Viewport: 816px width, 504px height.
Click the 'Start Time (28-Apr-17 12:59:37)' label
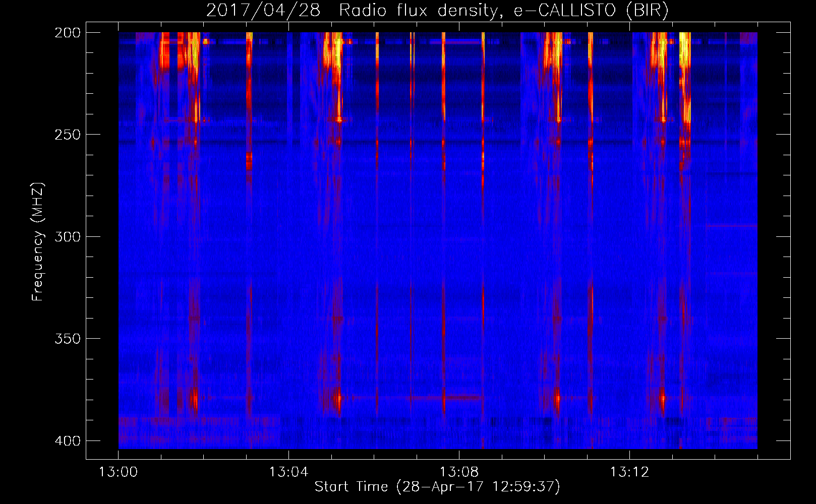[437, 487]
